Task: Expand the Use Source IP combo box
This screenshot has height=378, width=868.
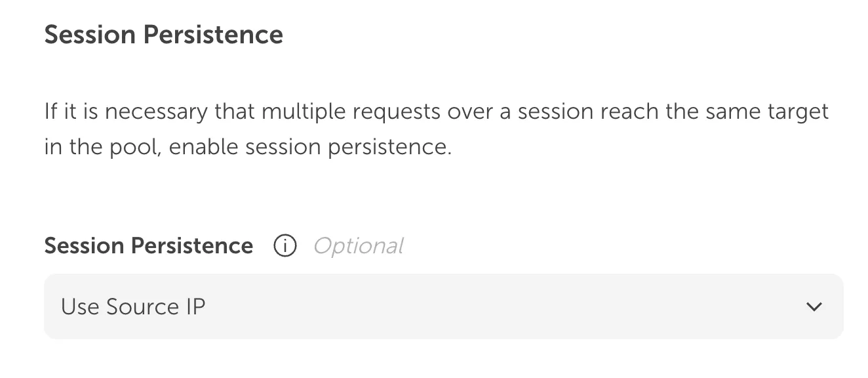Action: [x=443, y=306]
